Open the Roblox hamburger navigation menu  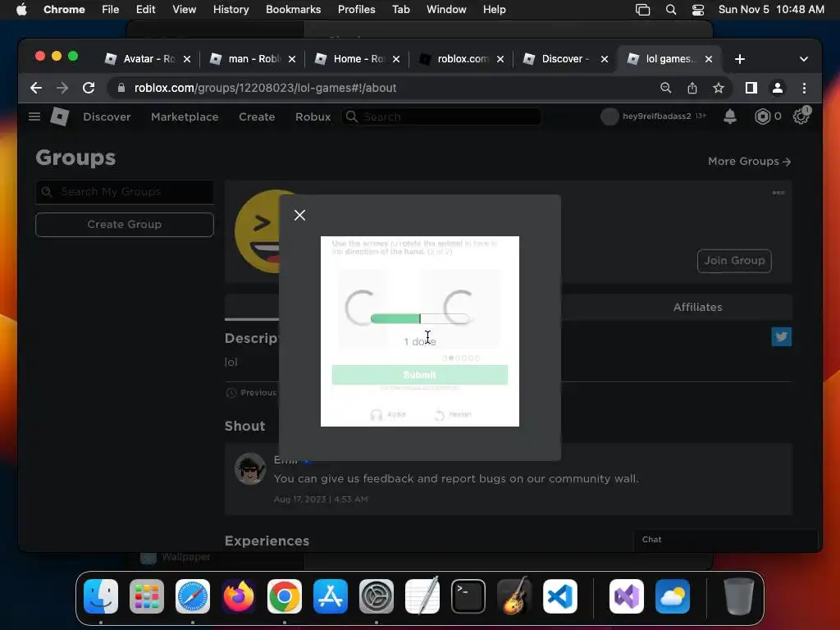coord(34,116)
